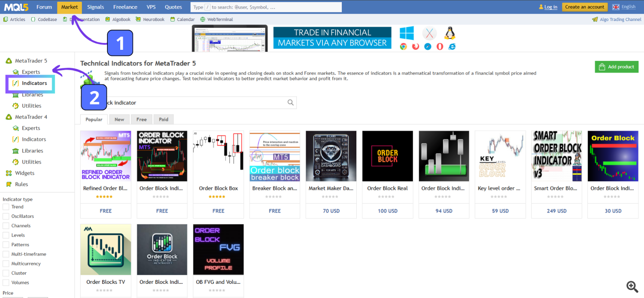Image resolution: width=644 pixels, height=298 pixels.
Task: Click the MetaTrader 4 Experts icon
Action: click(x=16, y=128)
